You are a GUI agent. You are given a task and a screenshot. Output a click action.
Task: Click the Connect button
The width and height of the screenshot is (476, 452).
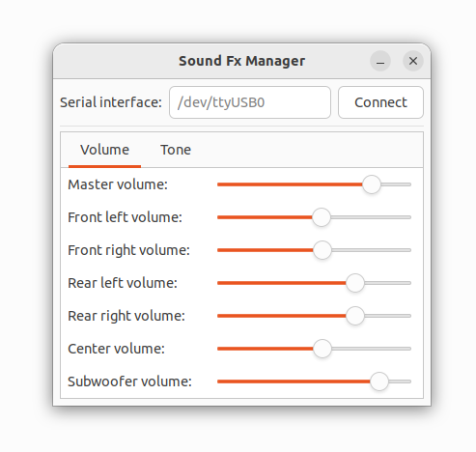point(380,102)
